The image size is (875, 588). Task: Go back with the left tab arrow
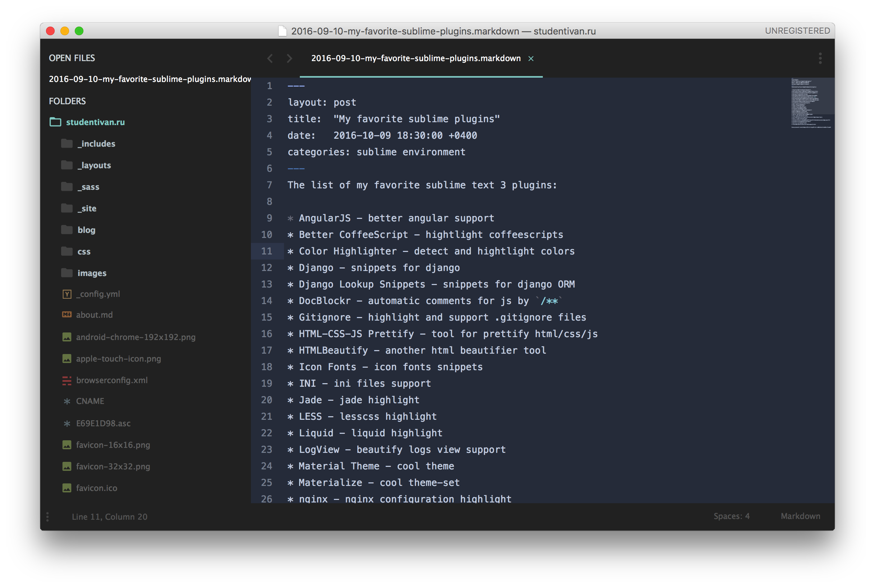pos(270,59)
